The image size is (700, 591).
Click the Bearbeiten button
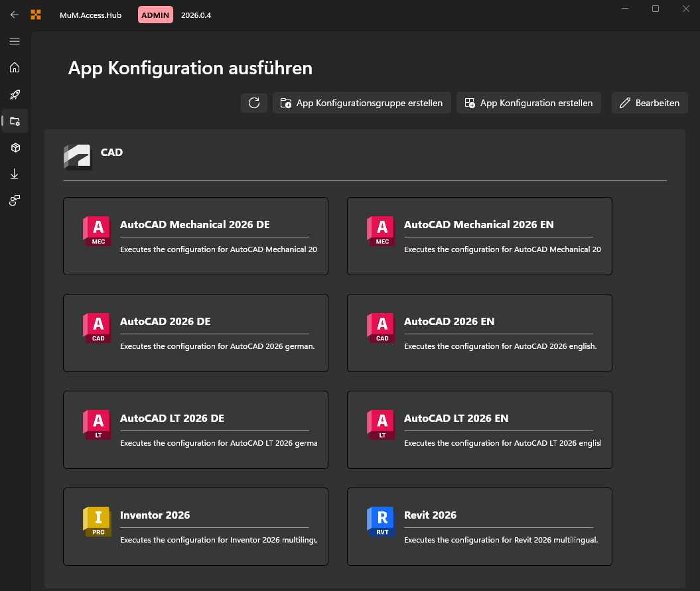coord(649,103)
